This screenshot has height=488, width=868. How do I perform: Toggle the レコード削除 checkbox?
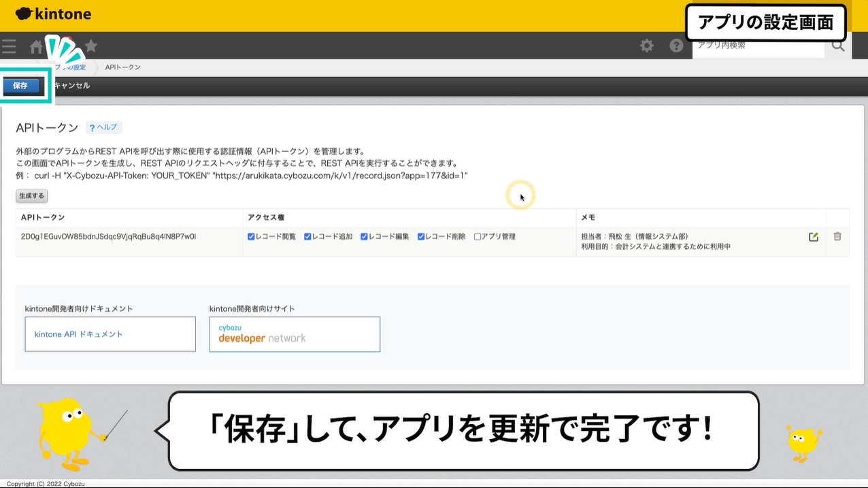click(x=421, y=237)
